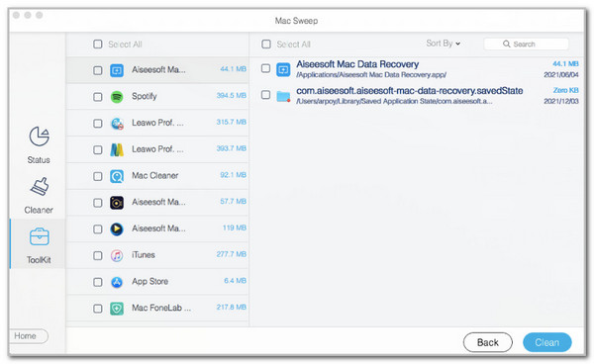Click the Aiseesoft Ma... 119 MB app icon

pos(117,228)
